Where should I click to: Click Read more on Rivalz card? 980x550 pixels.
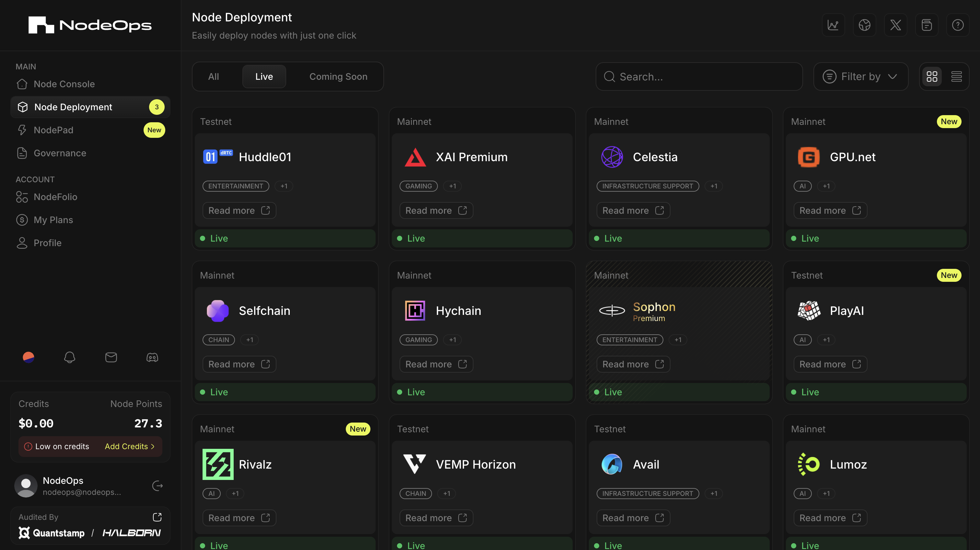(239, 518)
